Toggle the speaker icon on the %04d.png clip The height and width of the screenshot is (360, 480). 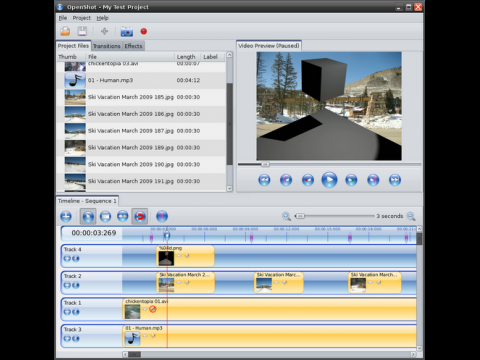click(x=187, y=256)
